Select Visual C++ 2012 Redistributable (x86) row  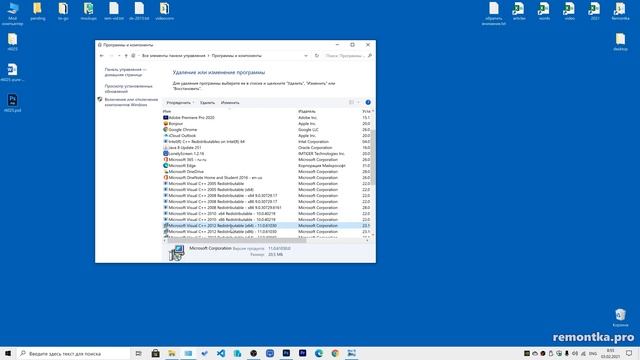pos(267,231)
